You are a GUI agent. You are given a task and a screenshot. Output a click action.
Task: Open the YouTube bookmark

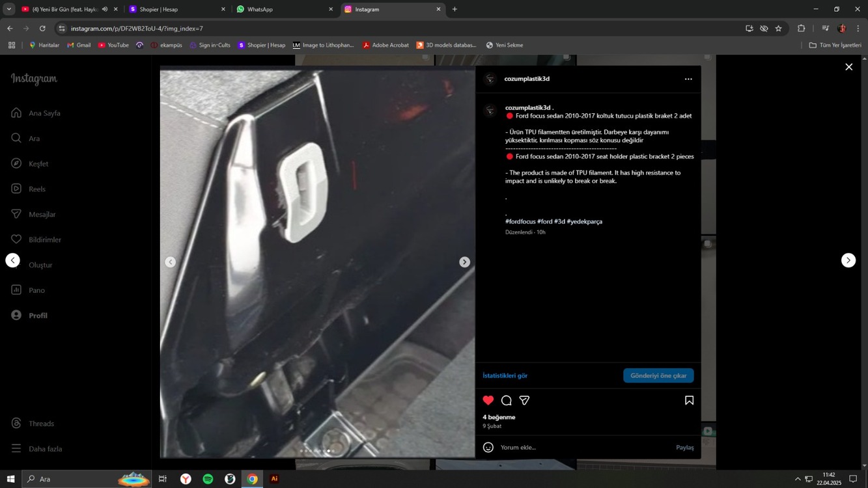(113, 46)
